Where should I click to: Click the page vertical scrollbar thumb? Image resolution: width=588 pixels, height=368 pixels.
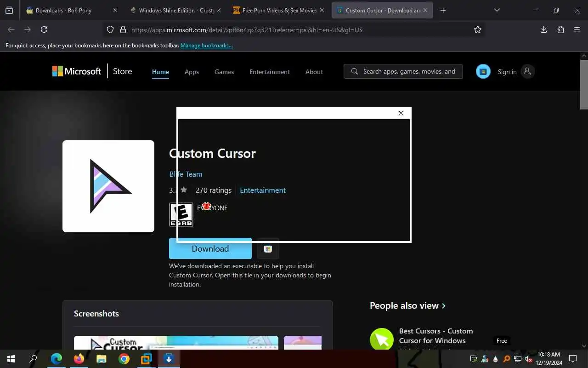[x=584, y=85]
